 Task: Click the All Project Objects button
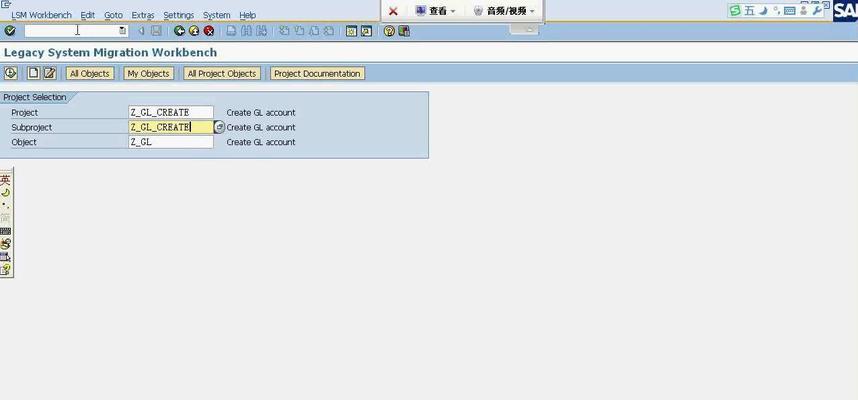(x=222, y=73)
